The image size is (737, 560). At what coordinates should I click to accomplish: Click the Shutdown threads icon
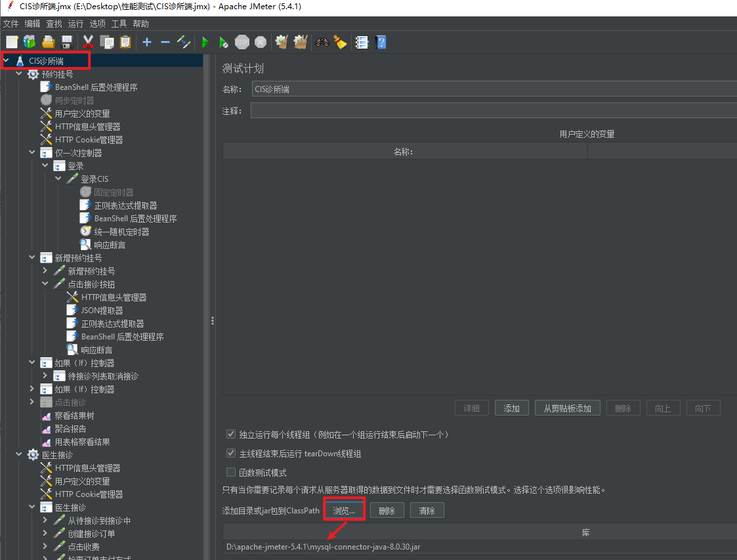pyautogui.click(x=261, y=42)
